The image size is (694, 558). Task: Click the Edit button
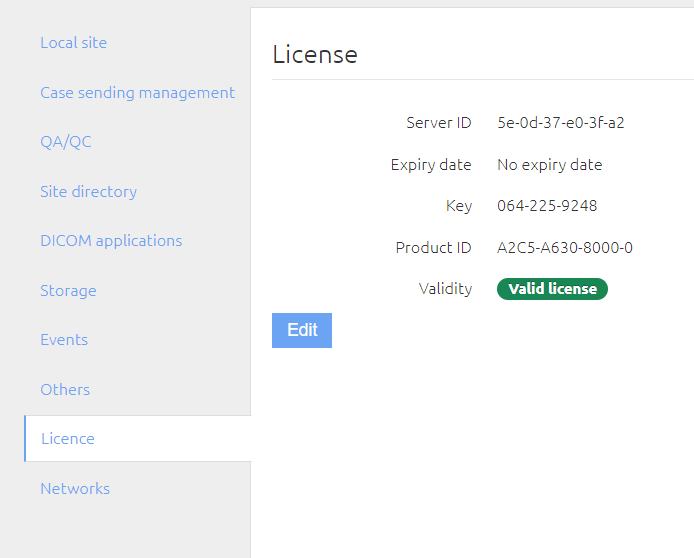302,330
